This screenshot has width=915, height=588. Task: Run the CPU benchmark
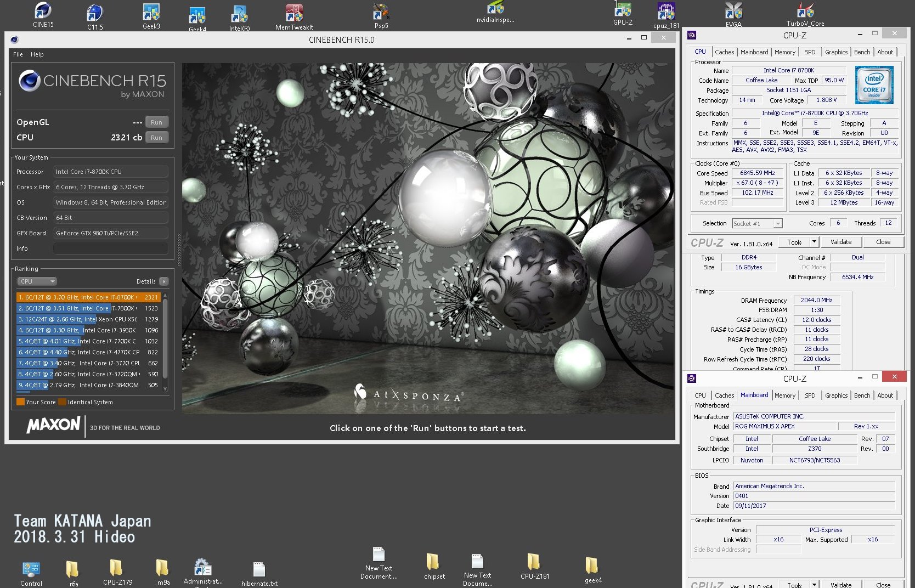click(156, 138)
